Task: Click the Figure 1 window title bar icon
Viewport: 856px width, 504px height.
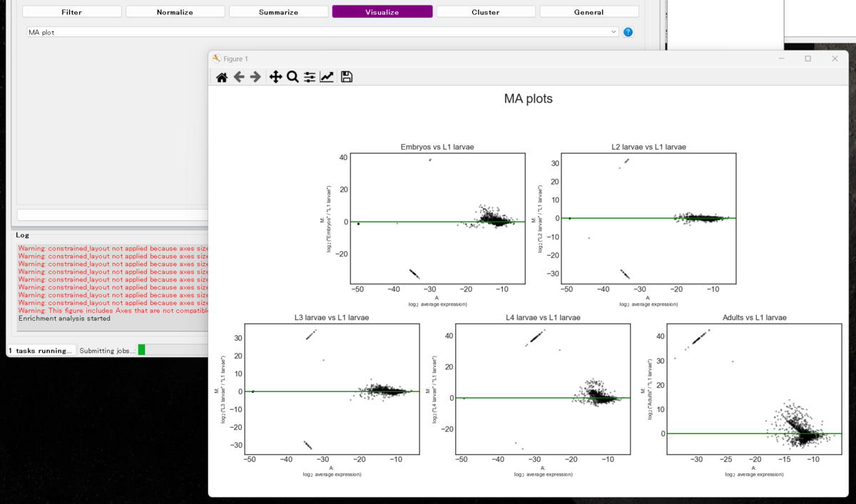Action: (x=218, y=58)
